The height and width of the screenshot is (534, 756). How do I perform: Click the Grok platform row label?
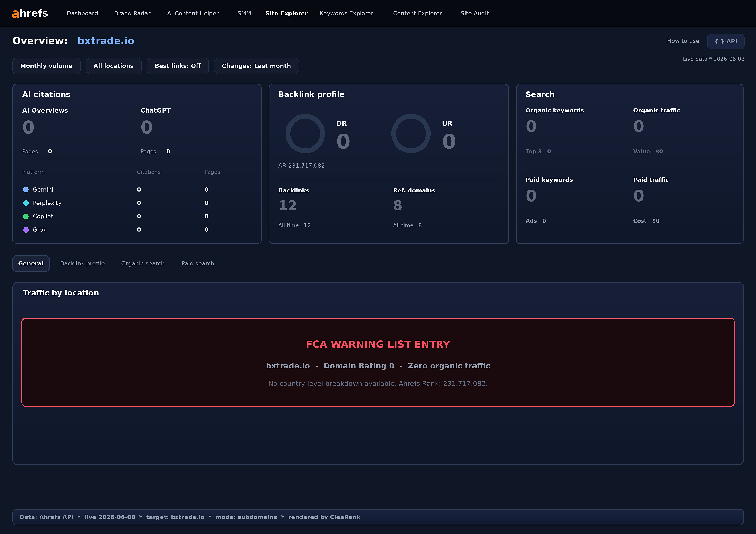pyautogui.click(x=40, y=230)
